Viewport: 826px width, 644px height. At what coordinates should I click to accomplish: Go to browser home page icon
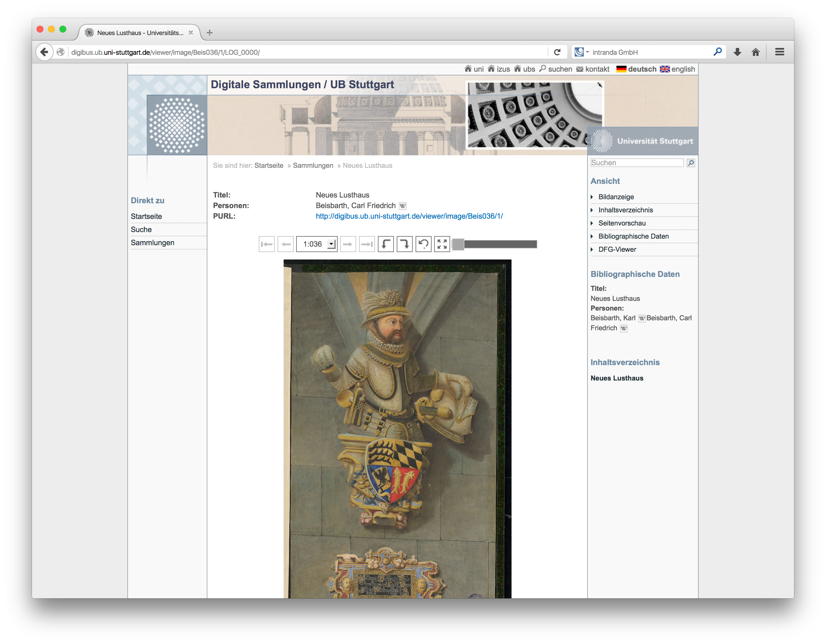pos(756,52)
